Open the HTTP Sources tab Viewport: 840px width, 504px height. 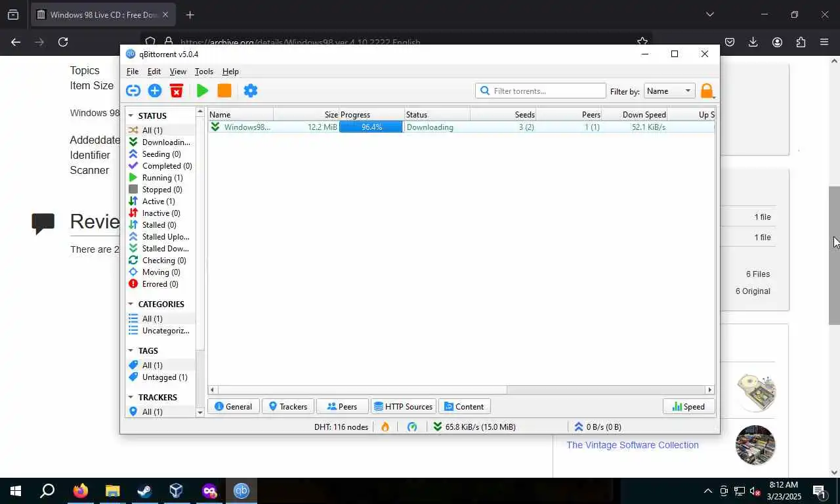403,406
